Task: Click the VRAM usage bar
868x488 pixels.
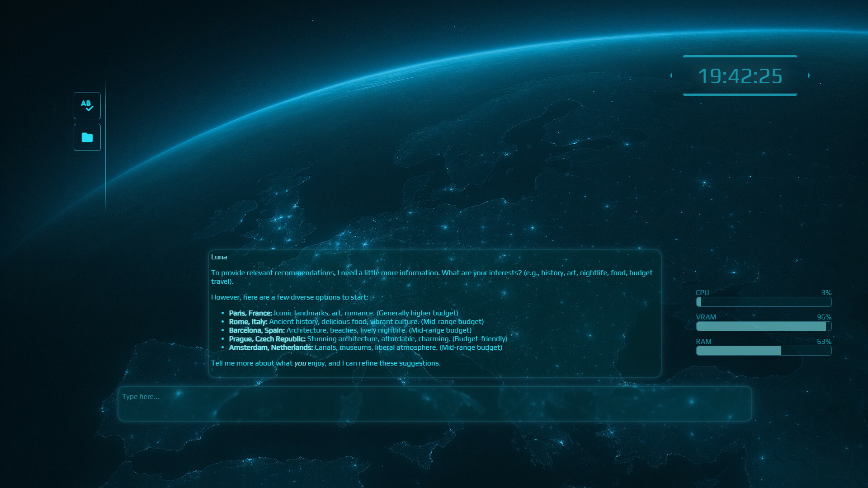Action: tap(764, 326)
